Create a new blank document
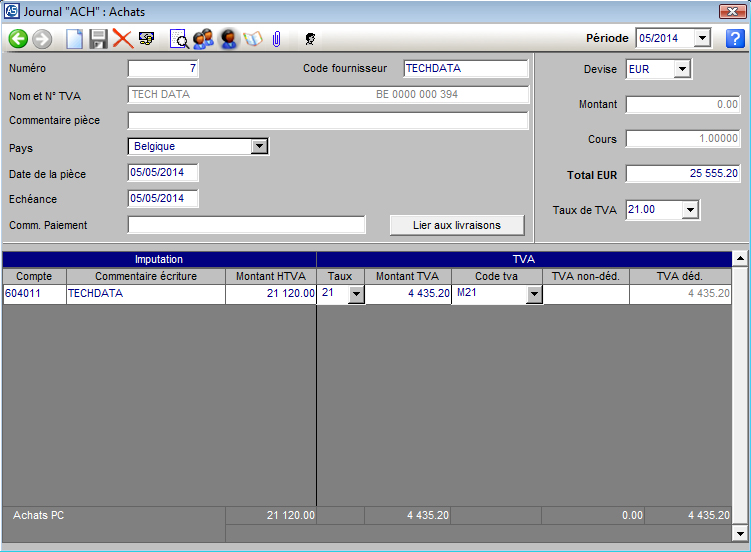 [75, 39]
